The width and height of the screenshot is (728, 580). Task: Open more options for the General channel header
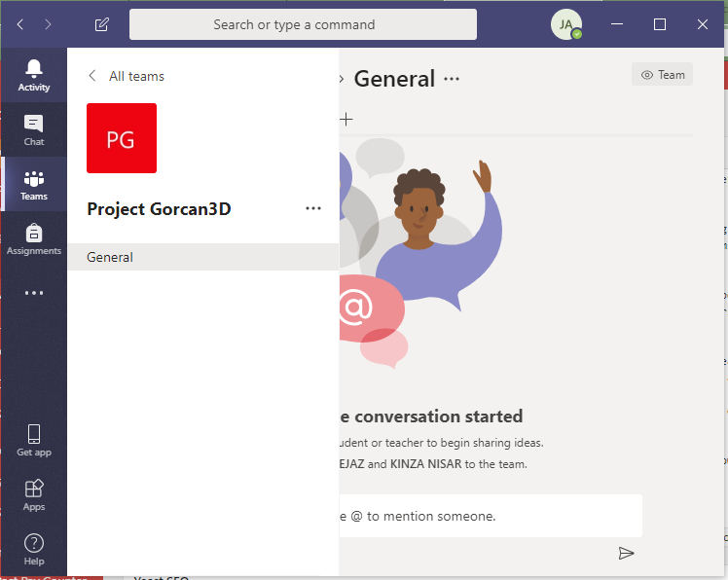click(x=452, y=79)
